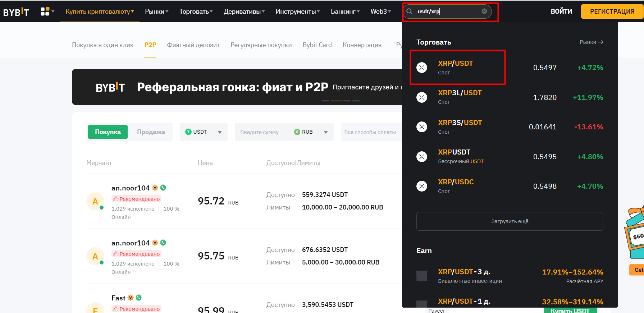Image resolution: width=644 pixels, height=313 pixels.
Task: Open the Все способы оплаты dropdown
Action: [x=371, y=132]
